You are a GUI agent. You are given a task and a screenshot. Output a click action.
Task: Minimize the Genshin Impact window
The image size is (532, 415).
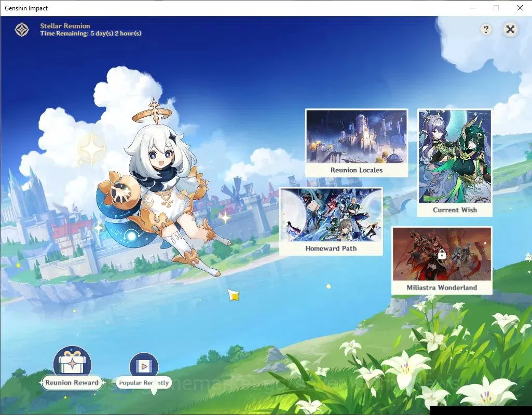pos(473,8)
